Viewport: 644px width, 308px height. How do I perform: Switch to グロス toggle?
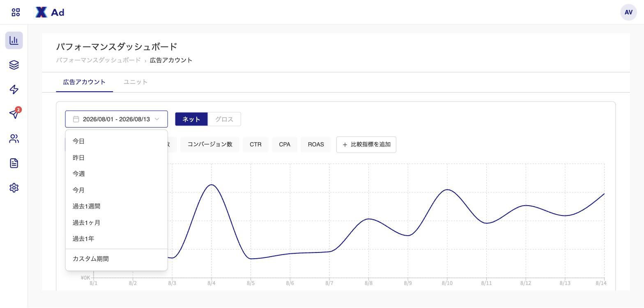(x=224, y=119)
